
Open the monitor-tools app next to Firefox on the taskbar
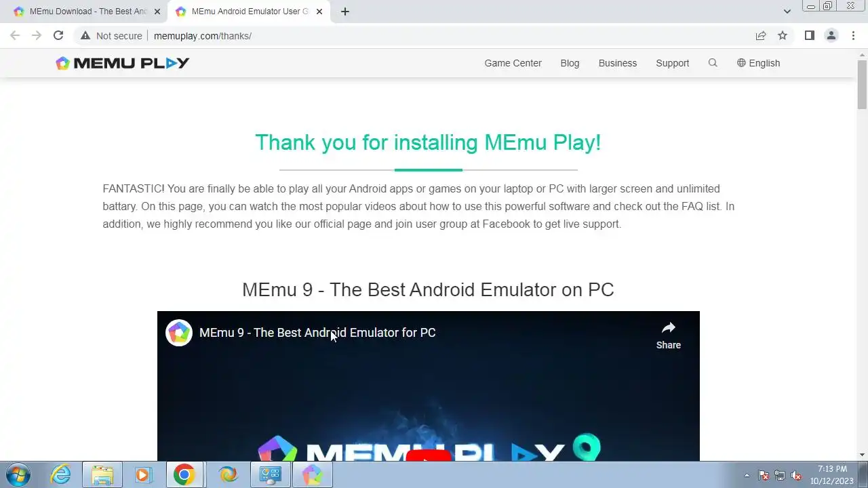click(270, 475)
